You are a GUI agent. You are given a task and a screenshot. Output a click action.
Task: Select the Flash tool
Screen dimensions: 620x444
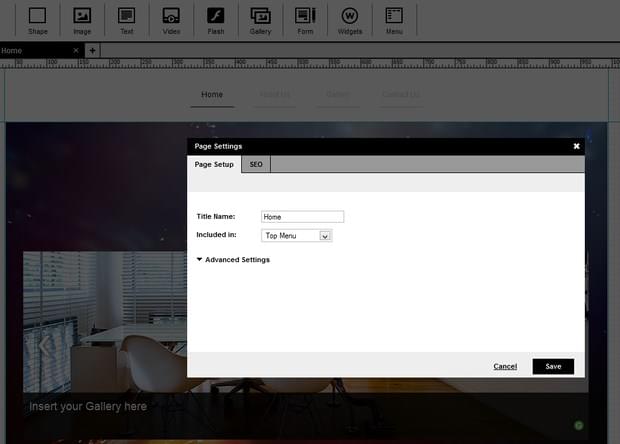coord(216,21)
